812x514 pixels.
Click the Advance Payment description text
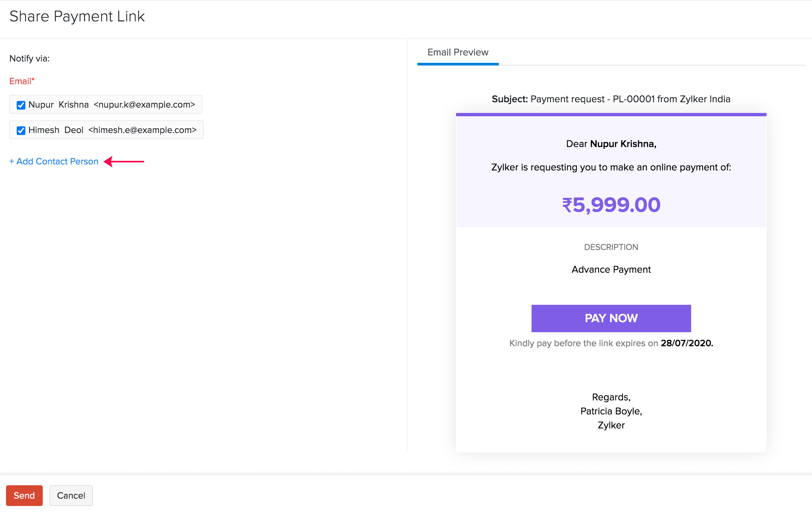pos(611,269)
